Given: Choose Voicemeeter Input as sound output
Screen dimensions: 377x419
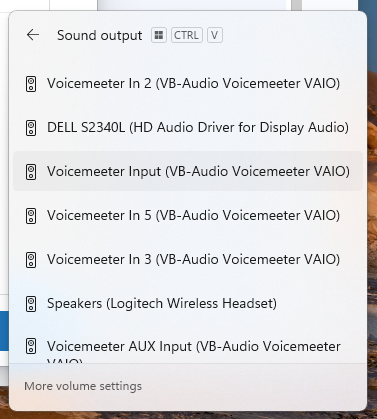Looking at the screenshot, I should 188,171.
